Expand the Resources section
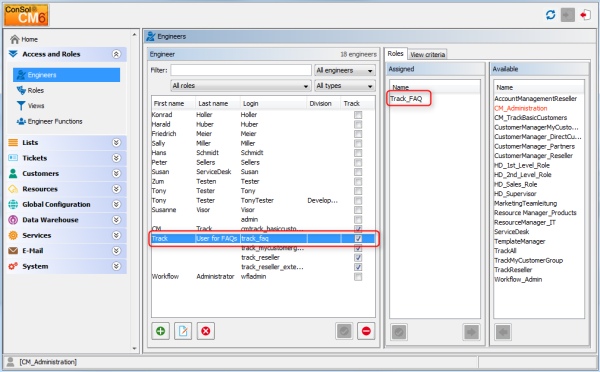This screenshot has height=372, width=600. coord(116,189)
